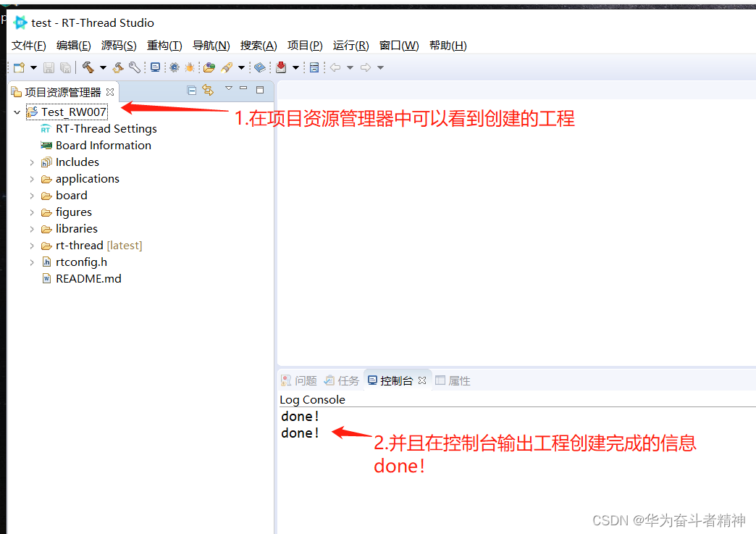
Task: Expand the board folder
Action: 32,196
